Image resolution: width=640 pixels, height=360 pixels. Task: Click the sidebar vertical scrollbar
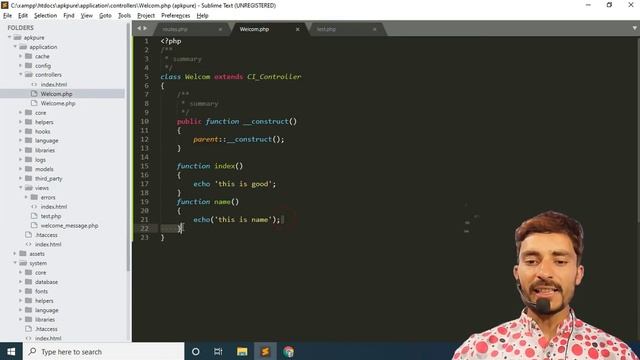[129, 147]
